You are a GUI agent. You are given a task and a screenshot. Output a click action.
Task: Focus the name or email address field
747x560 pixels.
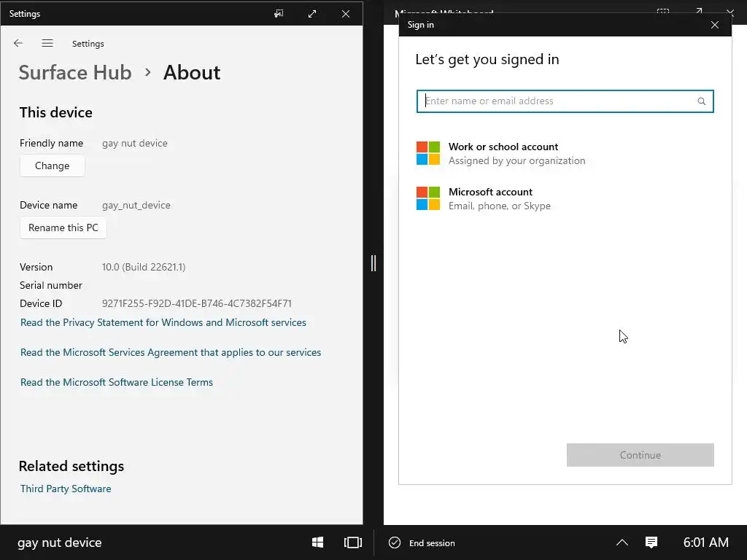coord(565,101)
